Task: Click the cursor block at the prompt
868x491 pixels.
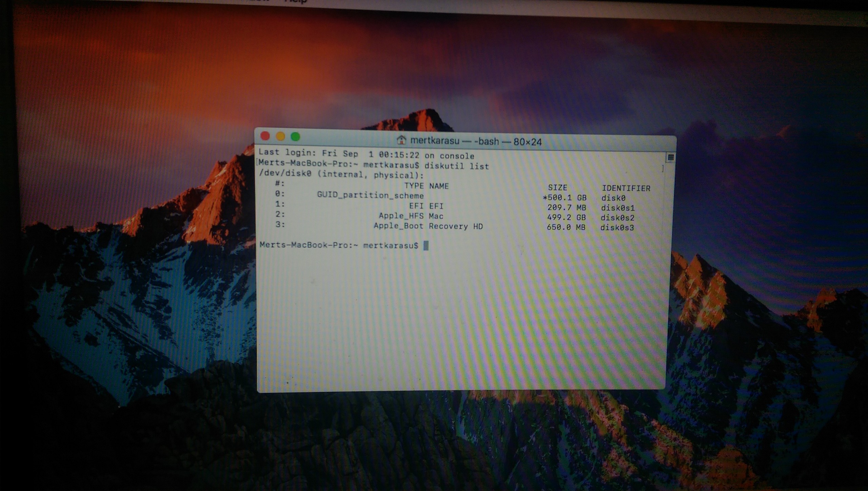Action: click(x=426, y=245)
